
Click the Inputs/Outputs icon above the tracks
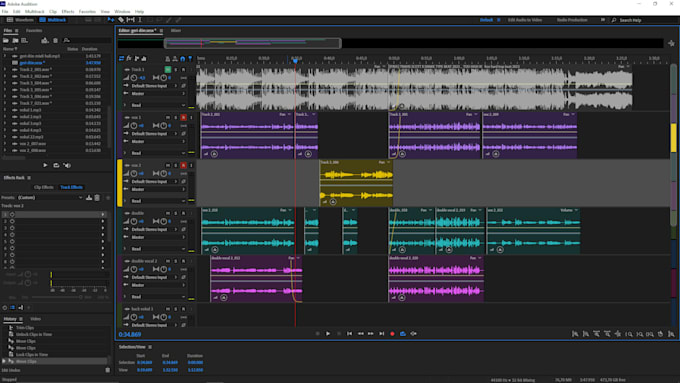coord(121,59)
